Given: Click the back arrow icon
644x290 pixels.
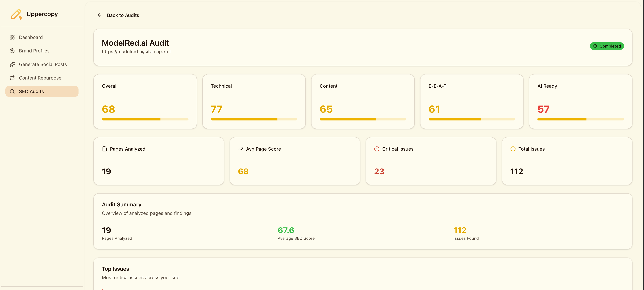Looking at the screenshot, I should (99, 15).
